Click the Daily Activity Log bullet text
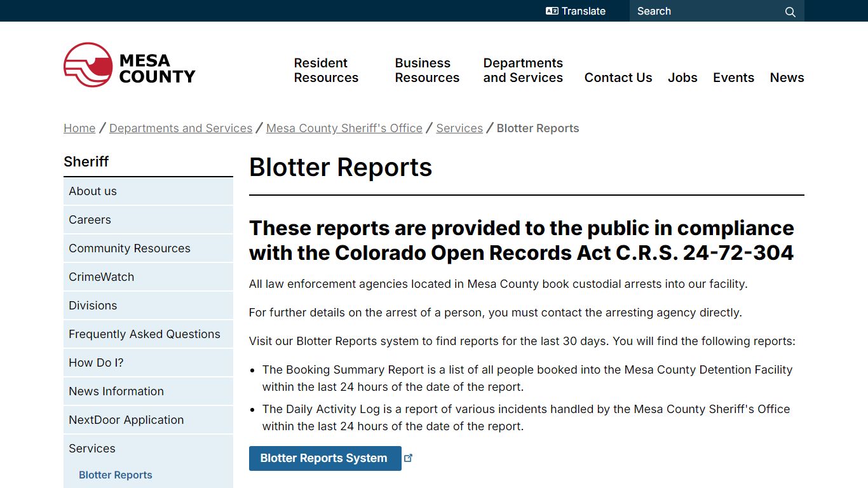The width and height of the screenshot is (868, 488). [526, 417]
